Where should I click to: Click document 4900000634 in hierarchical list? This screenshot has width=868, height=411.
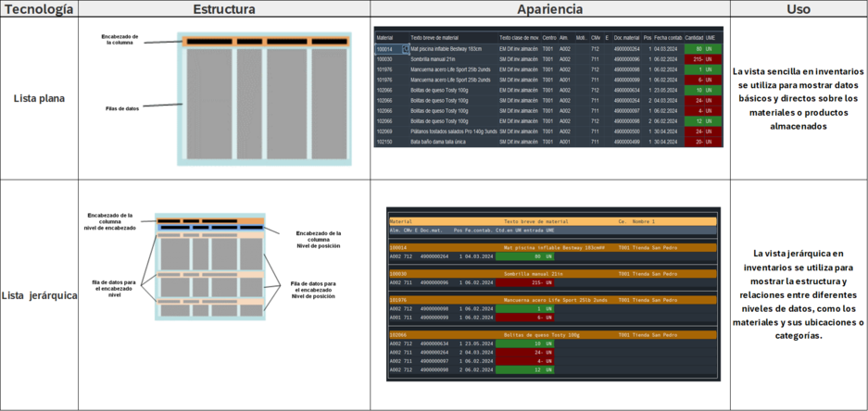point(435,343)
